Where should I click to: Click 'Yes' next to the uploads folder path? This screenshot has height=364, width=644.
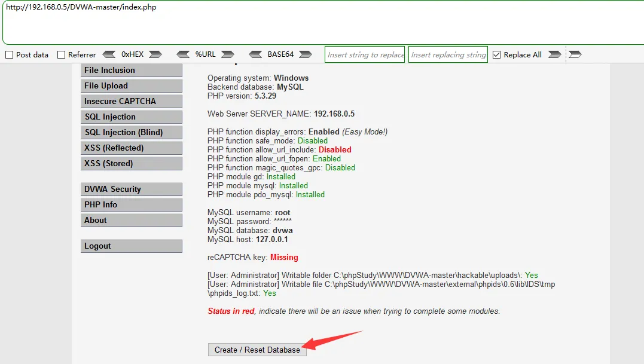pos(532,276)
